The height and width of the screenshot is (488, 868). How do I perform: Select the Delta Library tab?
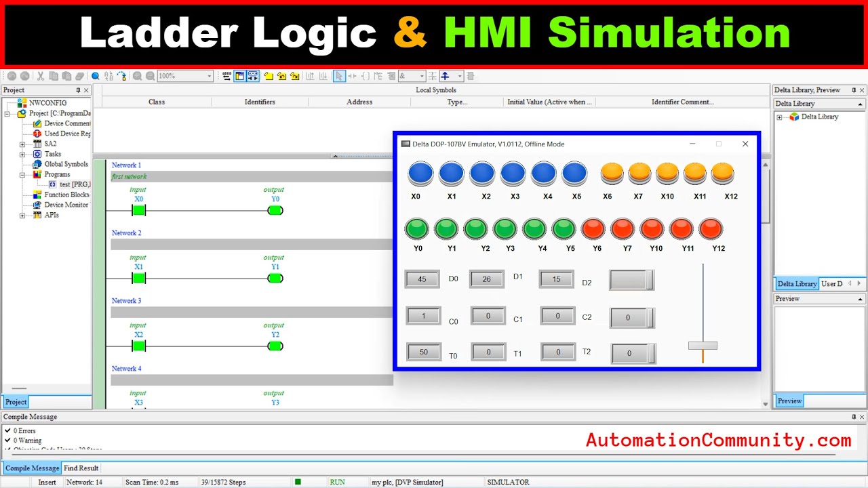(796, 284)
